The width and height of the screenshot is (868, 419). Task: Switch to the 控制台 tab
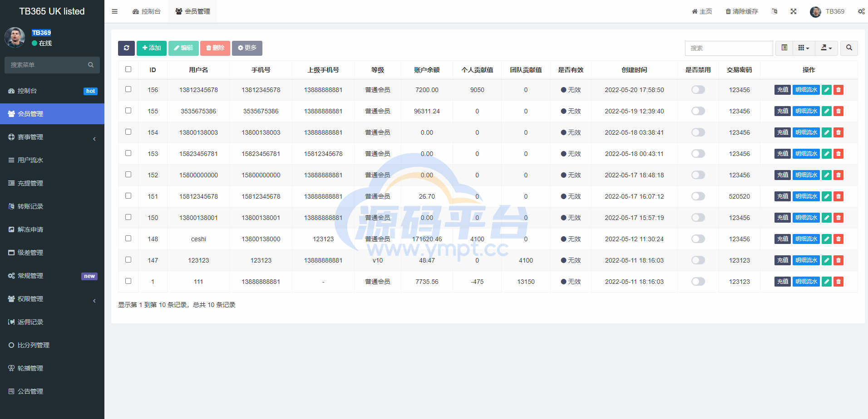point(147,11)
